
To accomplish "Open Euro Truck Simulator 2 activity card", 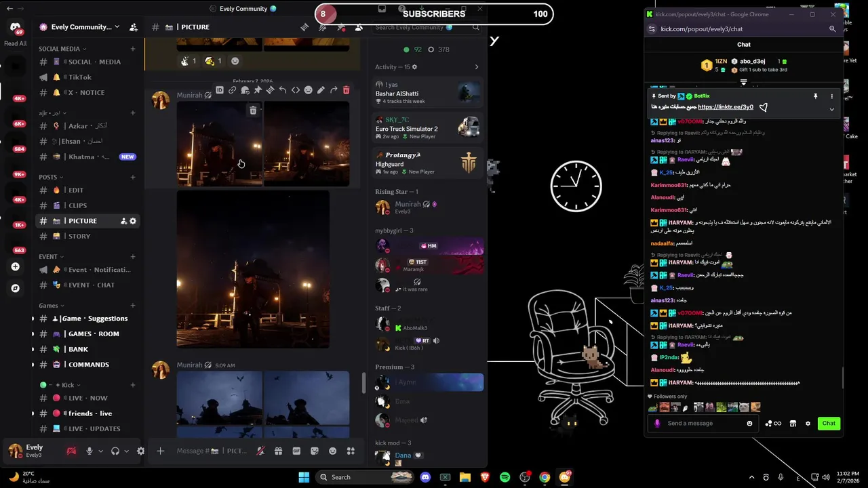I will [x=428, y=128].
